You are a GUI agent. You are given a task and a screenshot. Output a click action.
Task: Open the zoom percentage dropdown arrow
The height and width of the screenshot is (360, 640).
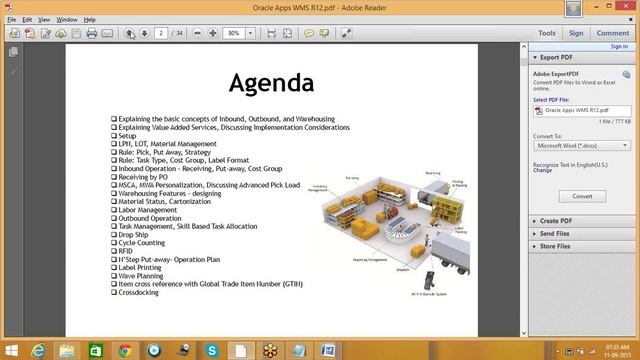pyautogui.click(x=251, y=33)
